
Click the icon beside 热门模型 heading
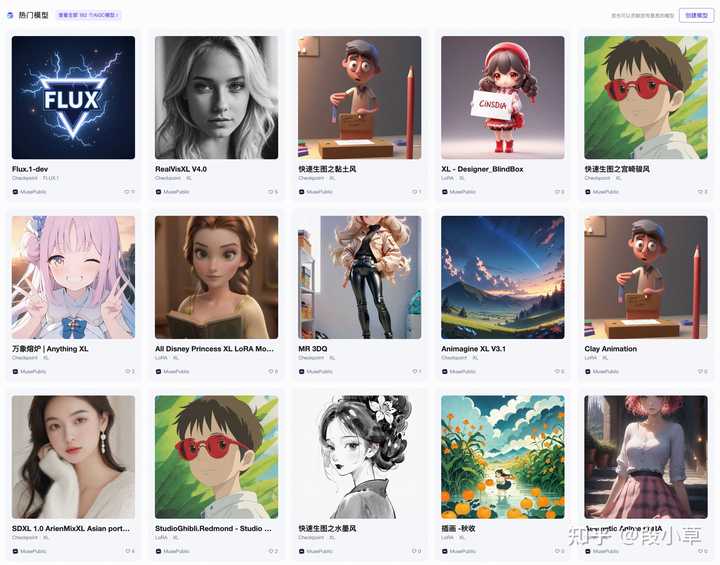(10, 15)
